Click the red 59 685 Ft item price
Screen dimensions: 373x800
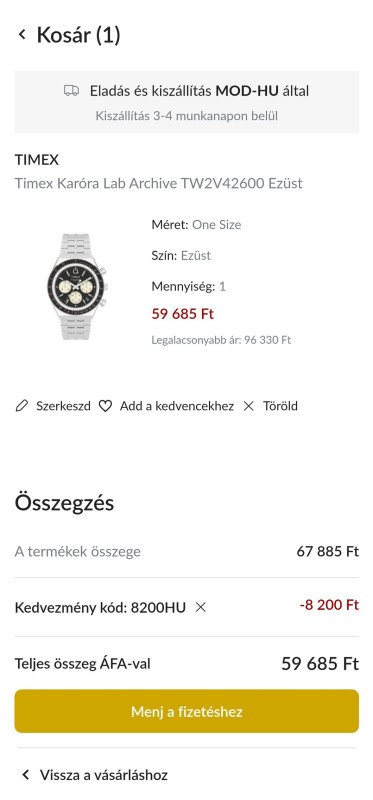(183, 314)
